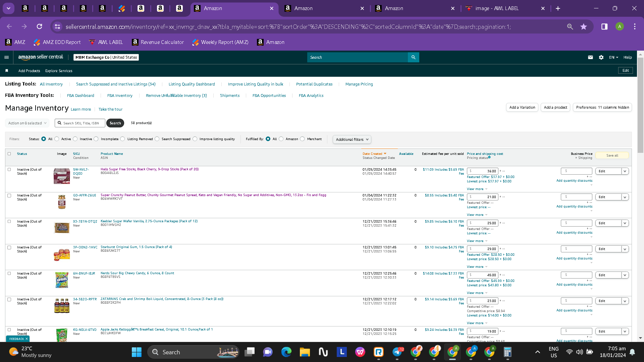Click the Pricing status info icon
The height and width of the screenshot is (362, 644).
(x=489, y=157)
